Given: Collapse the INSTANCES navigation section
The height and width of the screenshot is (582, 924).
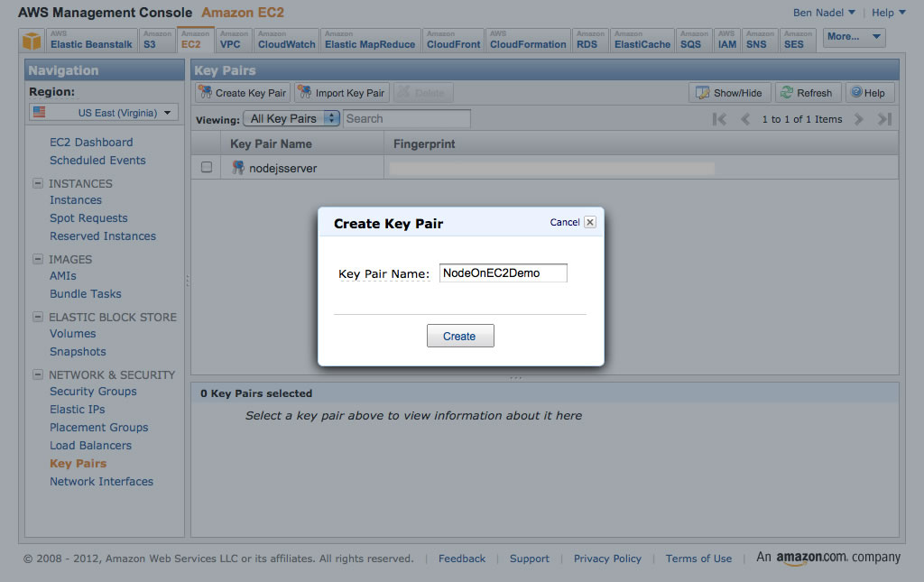Looking at the screenshot, I should click(38, 183).
